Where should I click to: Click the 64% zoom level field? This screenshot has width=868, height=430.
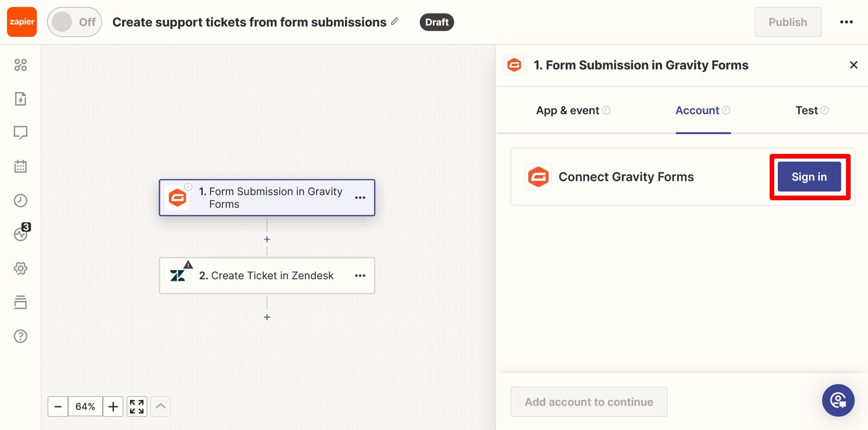(85, 407)
